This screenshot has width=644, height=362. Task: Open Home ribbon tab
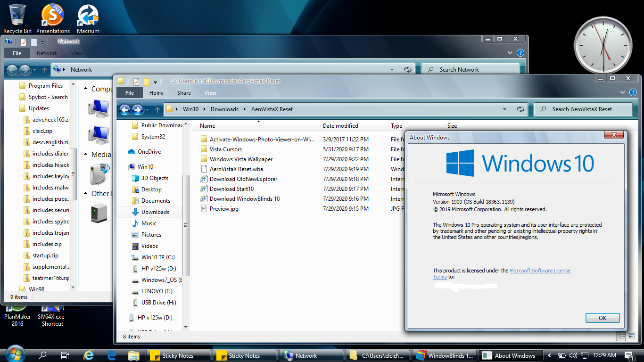tap(157, 93)
